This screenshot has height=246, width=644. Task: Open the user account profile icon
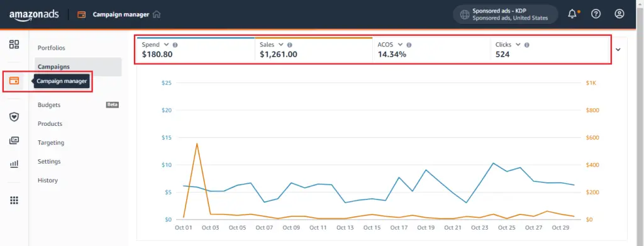pyautogui.click(x=619, y=14)
